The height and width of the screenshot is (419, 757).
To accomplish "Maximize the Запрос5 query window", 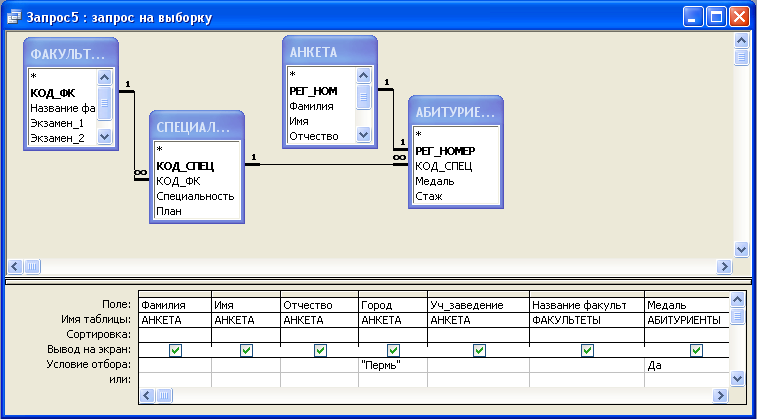I will click(x=715, y=18).
